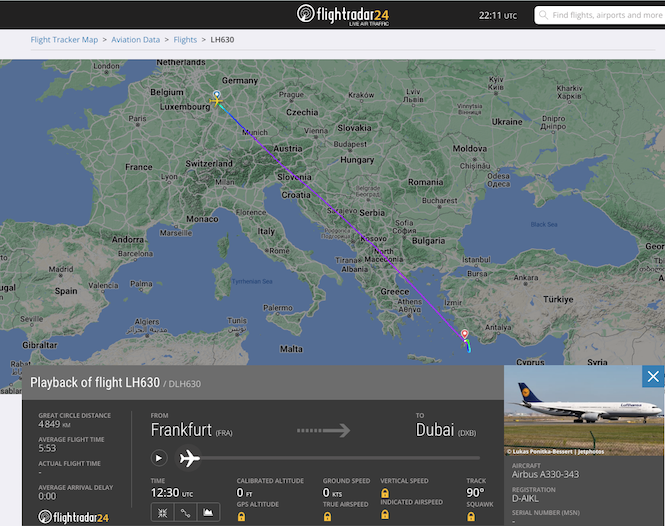Click the Squawk lock icon
Viewport: 665px width, 526px height.
click(471, 517)
